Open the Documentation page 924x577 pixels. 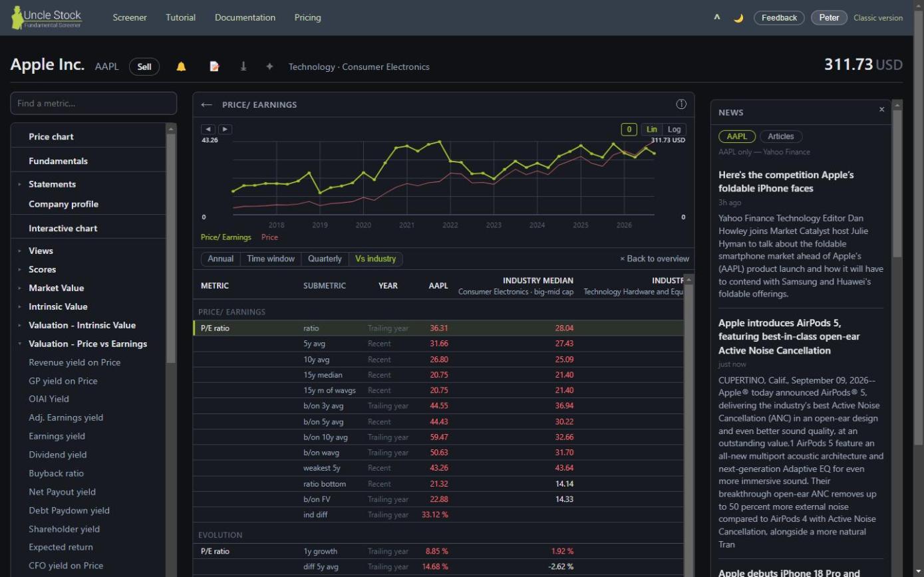(x=245, y=17)
